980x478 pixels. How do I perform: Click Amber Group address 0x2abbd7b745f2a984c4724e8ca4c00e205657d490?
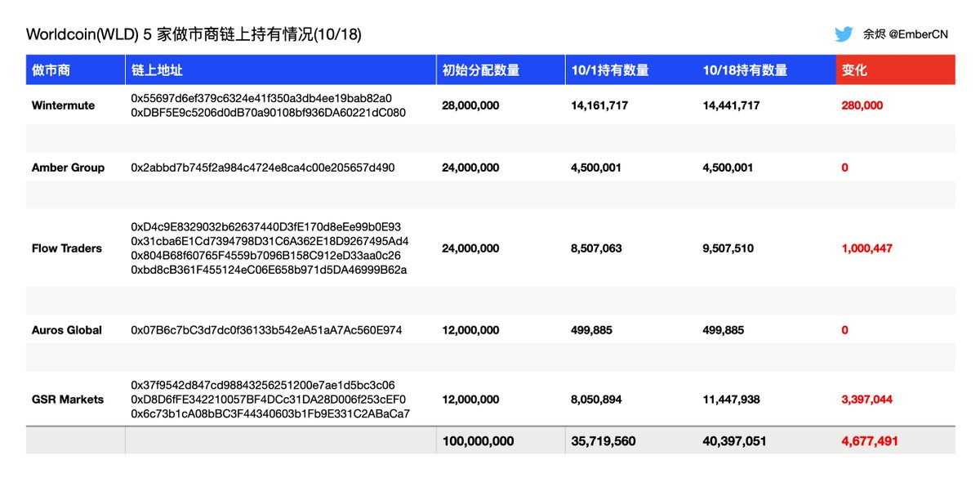click(262, 168)
